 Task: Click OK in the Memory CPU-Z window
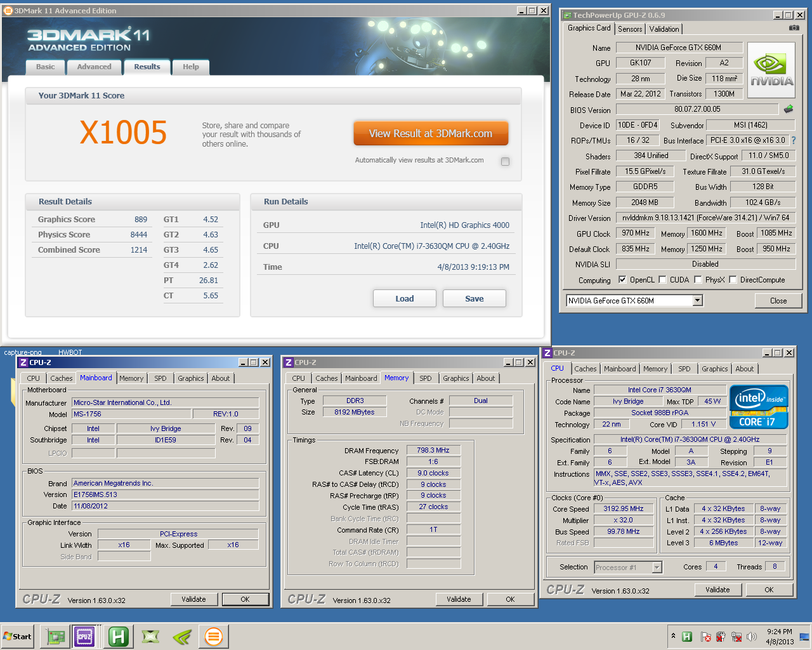pos(510,599)
